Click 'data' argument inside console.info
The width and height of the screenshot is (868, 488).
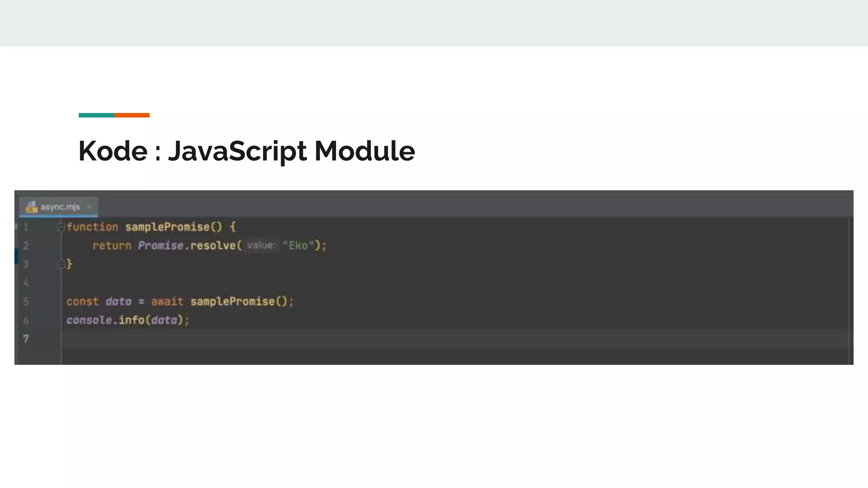point(164,320)
